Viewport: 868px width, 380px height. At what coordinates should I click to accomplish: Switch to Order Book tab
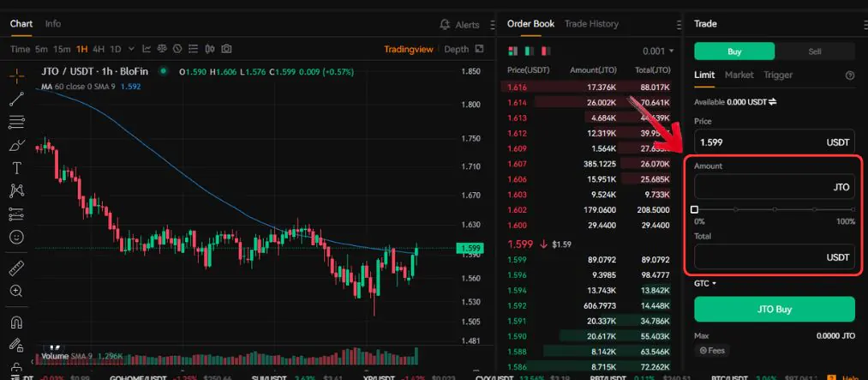530,24
